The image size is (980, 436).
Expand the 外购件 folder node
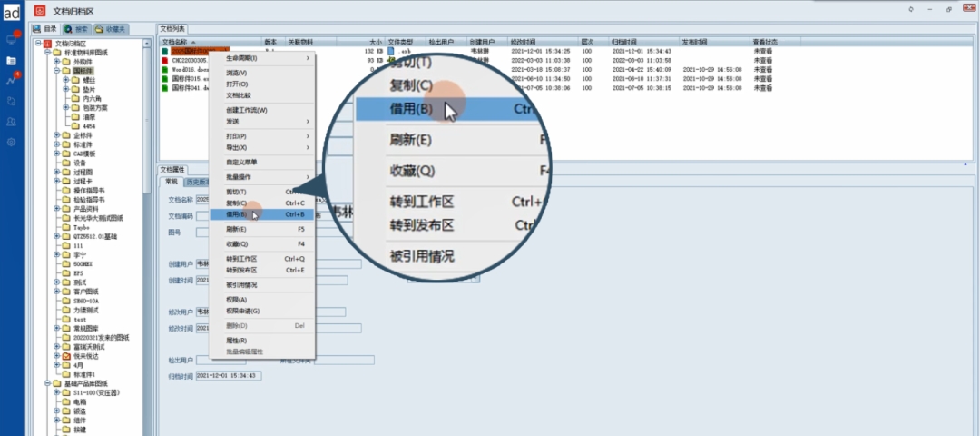[x=56, y=62]
